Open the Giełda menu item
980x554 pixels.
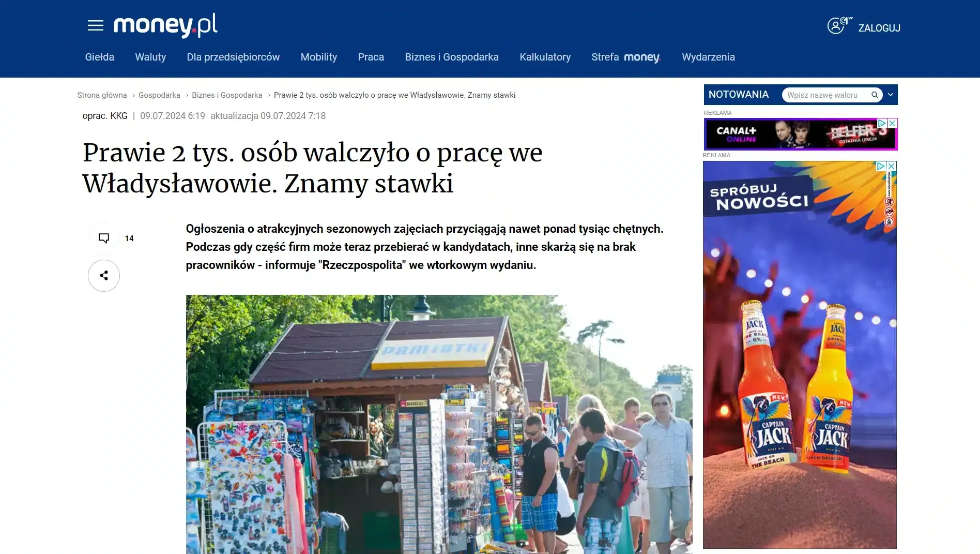(x=100, y=57)
